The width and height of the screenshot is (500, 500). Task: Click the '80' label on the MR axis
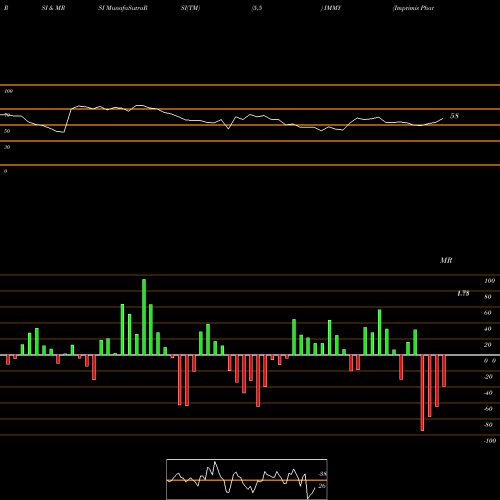488,297
